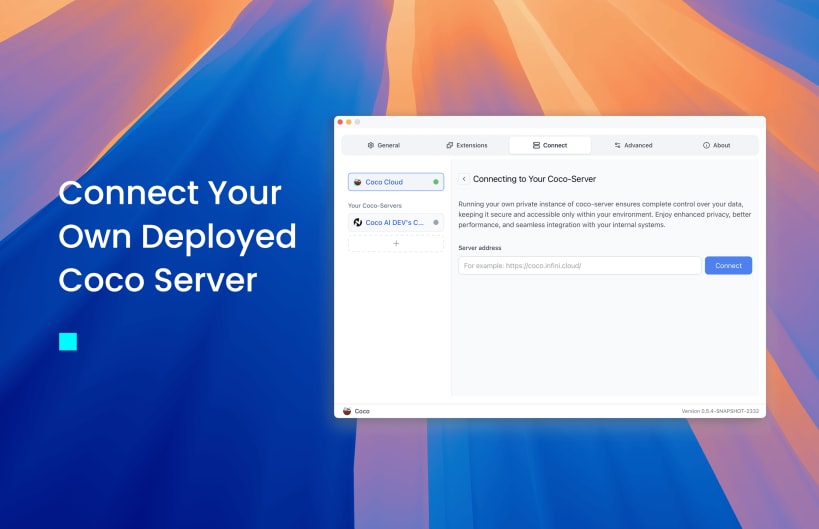This screenshot has height=529, width=819.
Task: Add a new Coco server with plus button
Action: tap(396, 243)
